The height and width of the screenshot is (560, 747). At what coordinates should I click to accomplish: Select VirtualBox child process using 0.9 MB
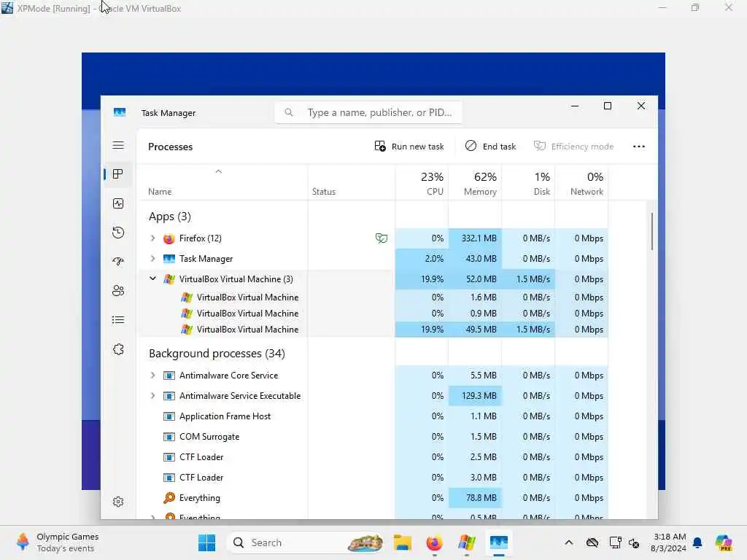tap(373, 314)
